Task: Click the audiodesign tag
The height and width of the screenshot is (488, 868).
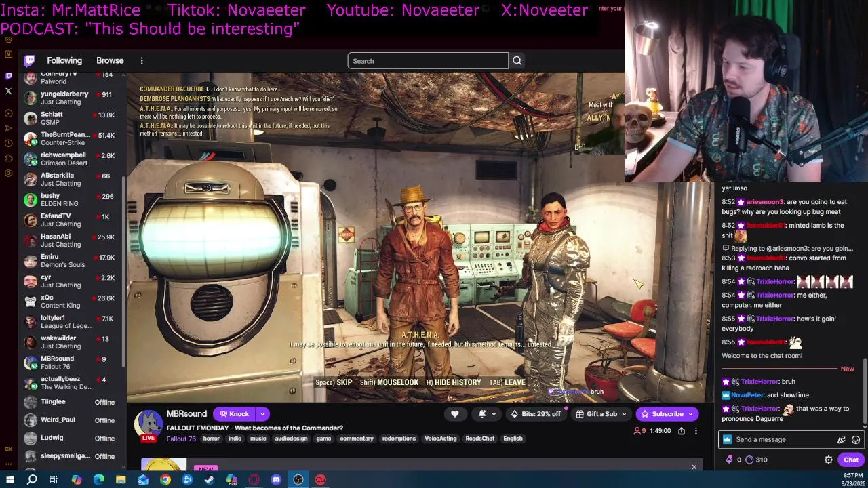Action: point(291,439)
